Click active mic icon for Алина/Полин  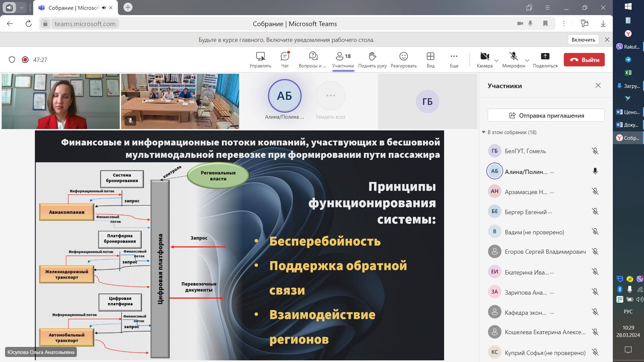tap(595, 171)
